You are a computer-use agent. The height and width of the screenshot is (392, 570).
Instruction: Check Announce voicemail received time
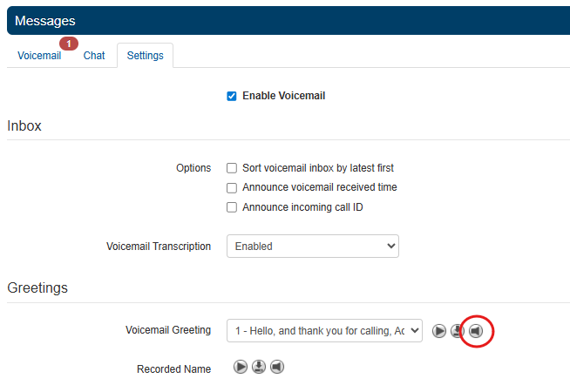232,187
